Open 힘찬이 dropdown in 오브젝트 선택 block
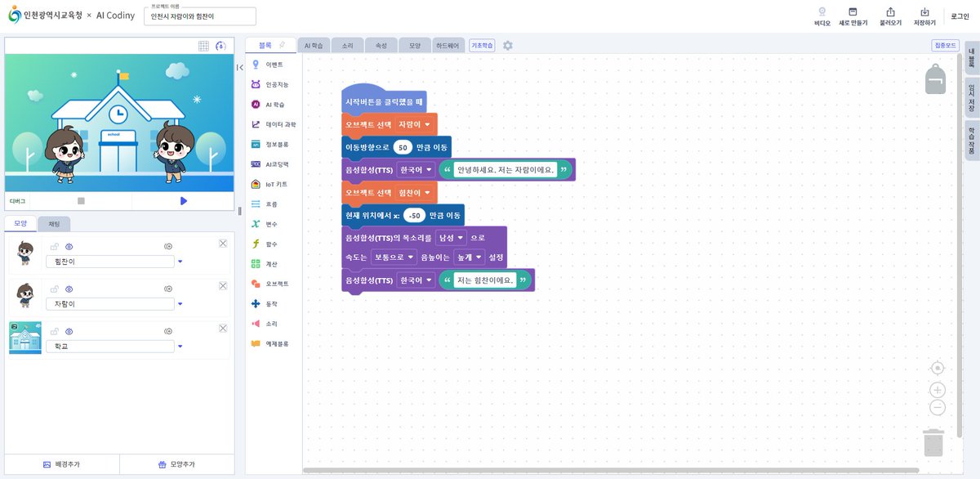The image size is (980, 479). point(414,193)
